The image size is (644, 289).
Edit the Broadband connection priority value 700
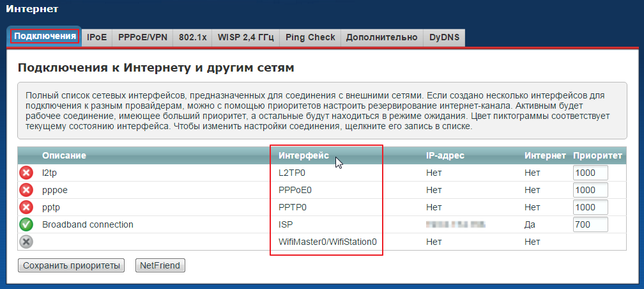[x=590, y=224]
